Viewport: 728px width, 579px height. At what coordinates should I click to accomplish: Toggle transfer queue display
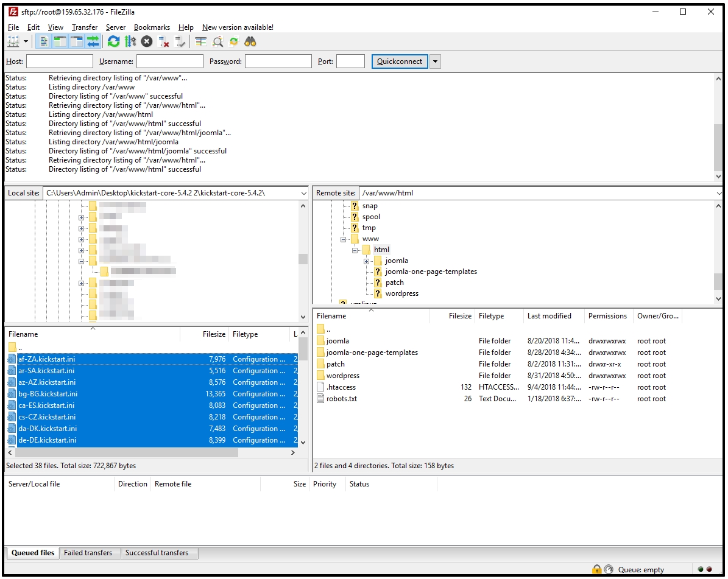(93, 42)
